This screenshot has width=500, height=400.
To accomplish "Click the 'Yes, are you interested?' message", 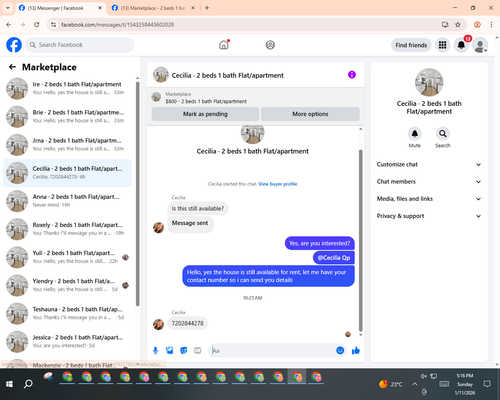I will pos(320,243).
